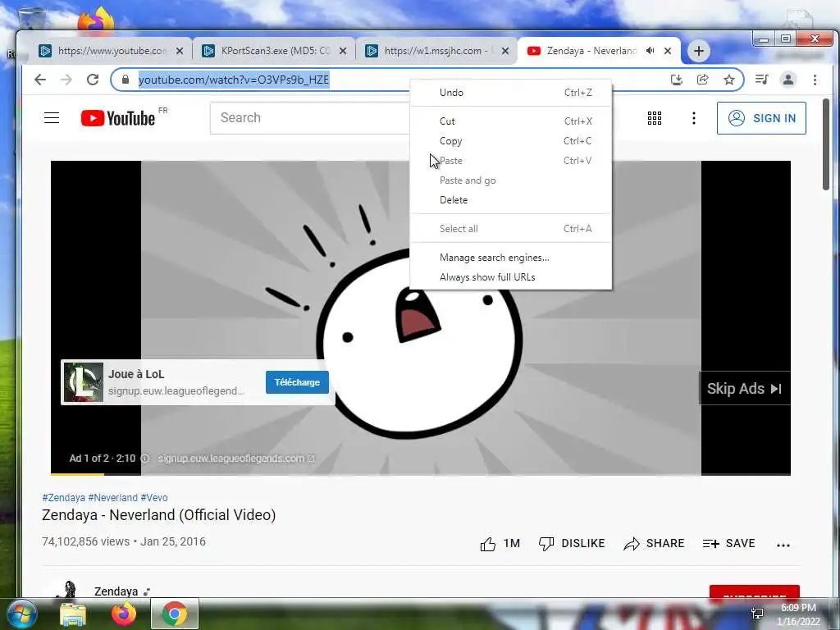Image resolution: width=840 pixels, height=630 pixels.
Task: Click the Zendaya channel name
Action: tap(116, 591)
